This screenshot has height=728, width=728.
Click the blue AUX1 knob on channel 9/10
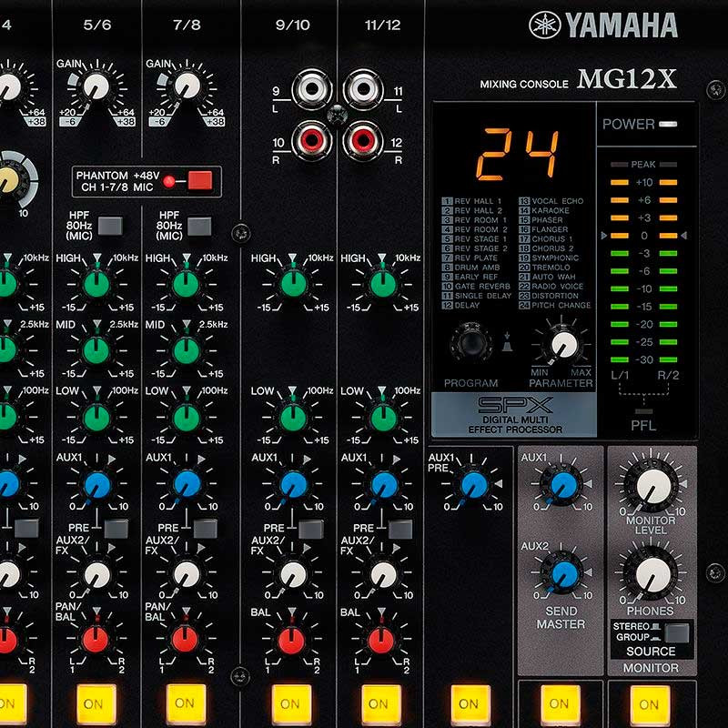point(293,484)
